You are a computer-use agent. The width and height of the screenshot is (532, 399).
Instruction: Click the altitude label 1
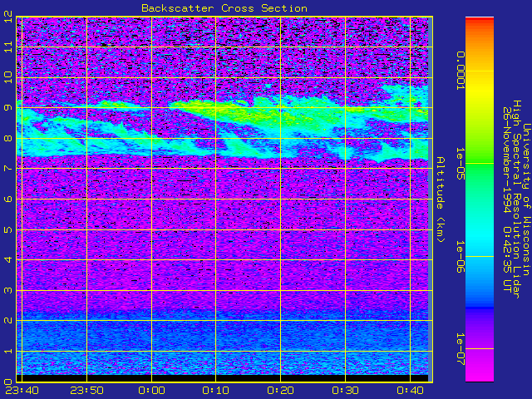pyautogui.click(x=9, y=351)
